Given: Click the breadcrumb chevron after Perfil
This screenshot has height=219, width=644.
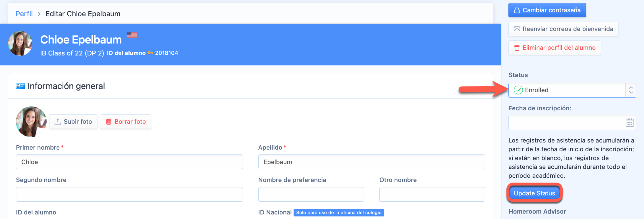Looking at the screenshot, I should (39, 14).
